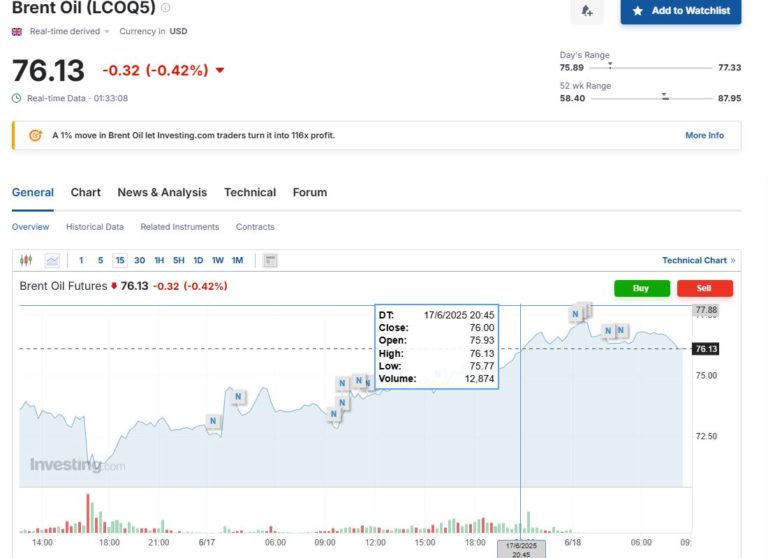Open the Technical tab

[x=250, y=192]
